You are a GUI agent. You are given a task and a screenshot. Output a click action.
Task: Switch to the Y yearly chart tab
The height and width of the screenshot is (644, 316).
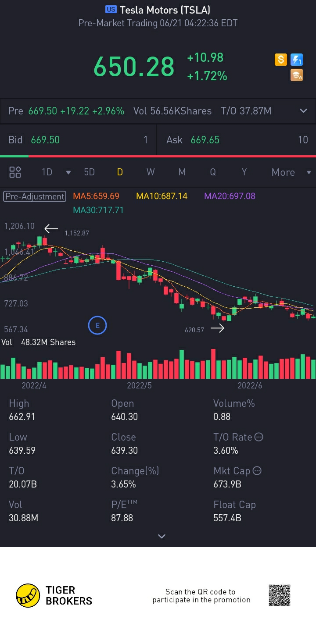point(244,172)
